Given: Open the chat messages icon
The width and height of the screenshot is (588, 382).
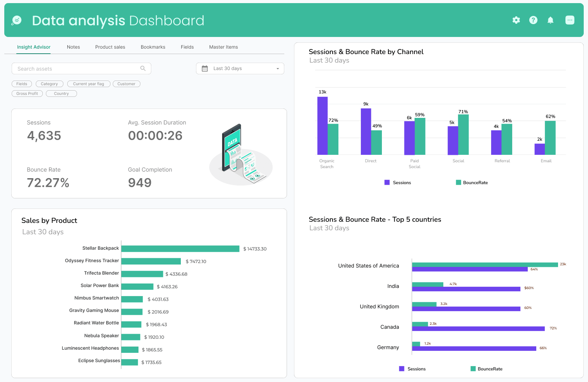Looking at the screenshot, I should pos(570,20).
